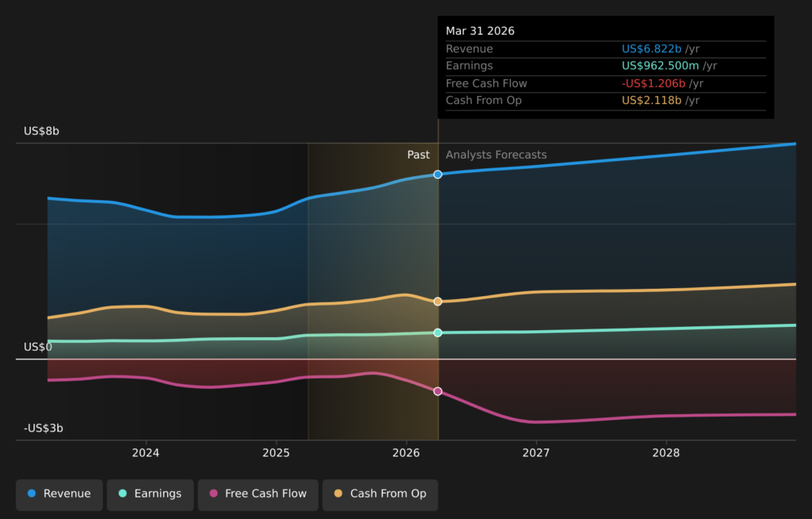
Task: Toggle the Cash From Op legend button
Action: pos(380,494)
